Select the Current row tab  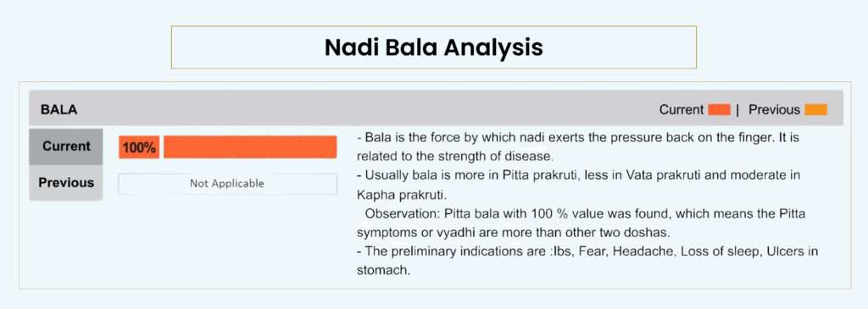66,146
